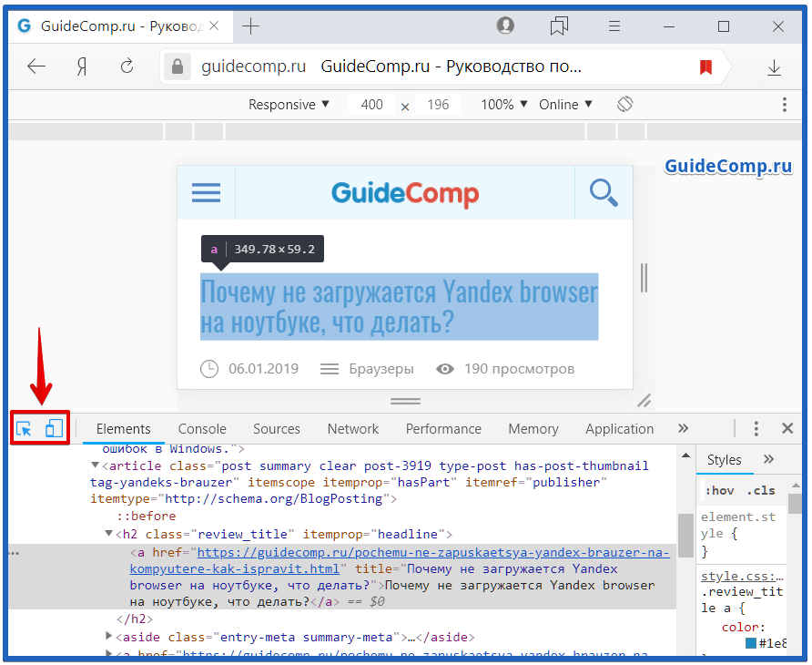This screenshot has width=812, height=665.
Task: Open Online throttling dropdown
Action: coord(565,105)
